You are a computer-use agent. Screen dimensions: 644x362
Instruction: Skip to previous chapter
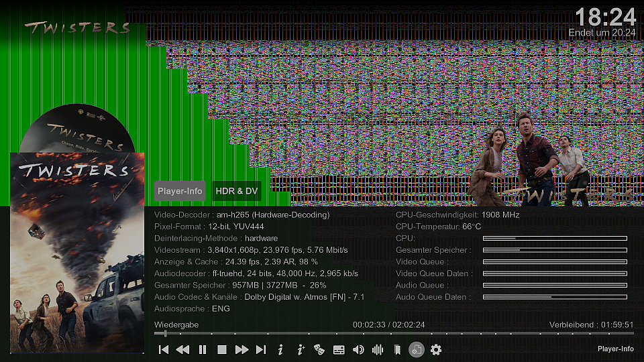[x=164, y=350]
